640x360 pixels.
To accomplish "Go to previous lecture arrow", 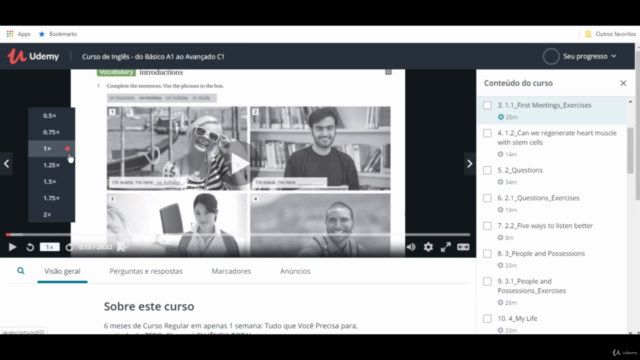I will click(6, 164).
